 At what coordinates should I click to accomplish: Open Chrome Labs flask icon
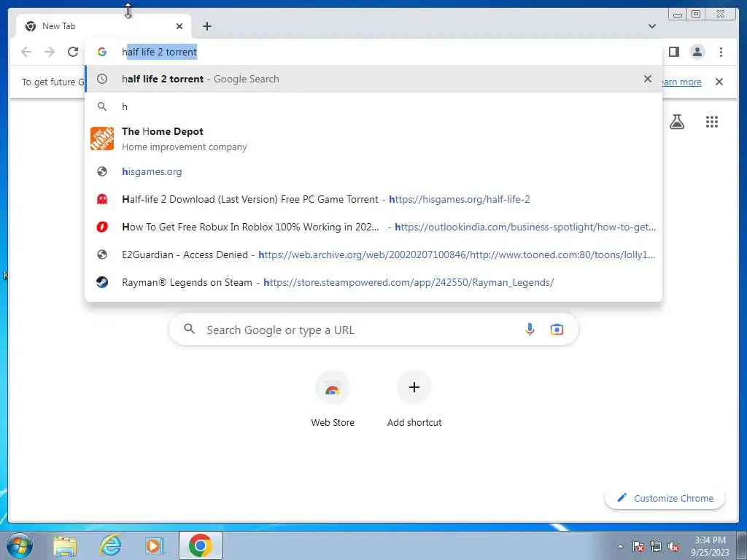pos(677,122)
